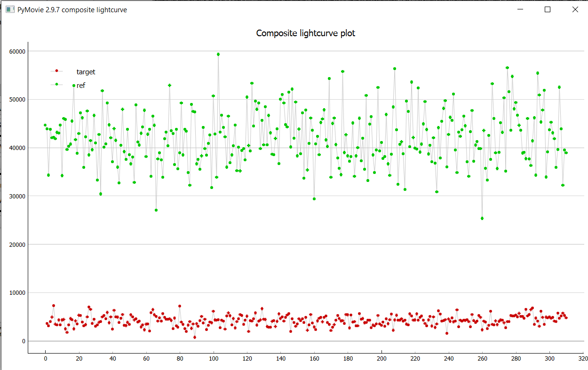Screen dimensions: 588x370
Task: Click the lowest green ref point near frame 260
Action: pos(482,218)
